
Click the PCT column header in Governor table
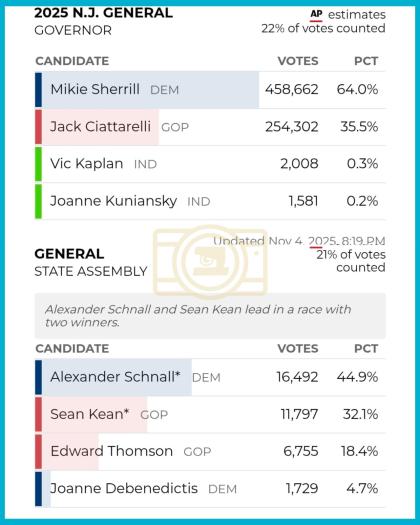click(x=366, y=61)
